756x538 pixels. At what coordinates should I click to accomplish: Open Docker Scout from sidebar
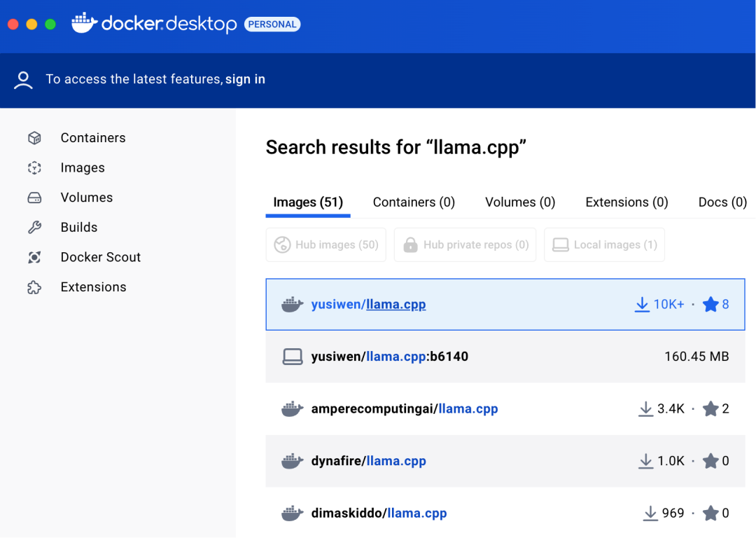pyautogui.click(x=101, y=257)
